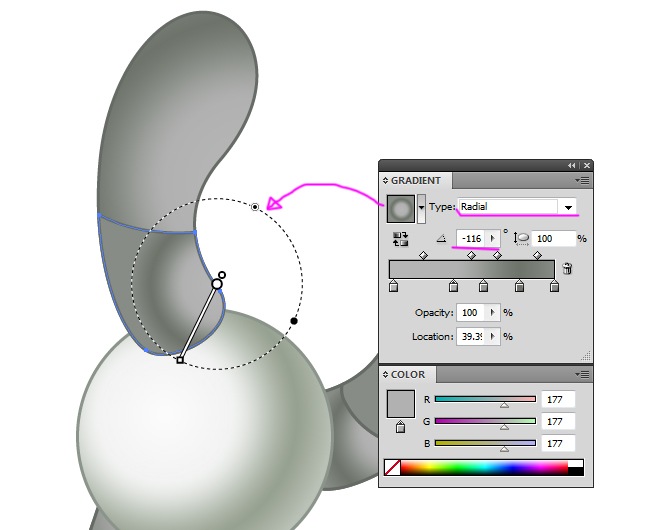650x530 pixels.
Task: Select the COLOR panel tab
Action: coord(408,375)
